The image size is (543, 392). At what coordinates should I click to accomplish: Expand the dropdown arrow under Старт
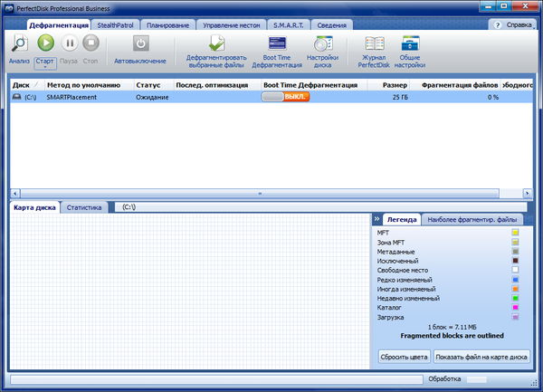[45, 68]
